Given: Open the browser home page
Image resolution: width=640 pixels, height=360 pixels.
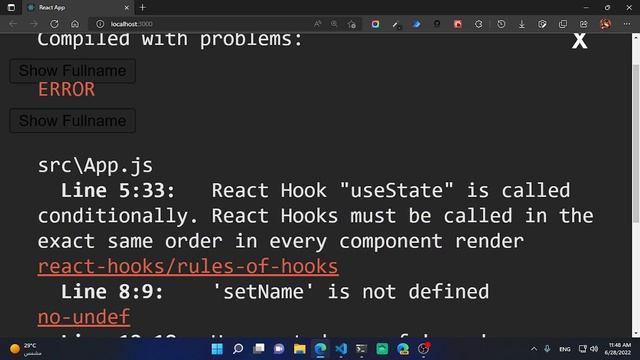Looking at the screenshot, I should coord(75,24).
